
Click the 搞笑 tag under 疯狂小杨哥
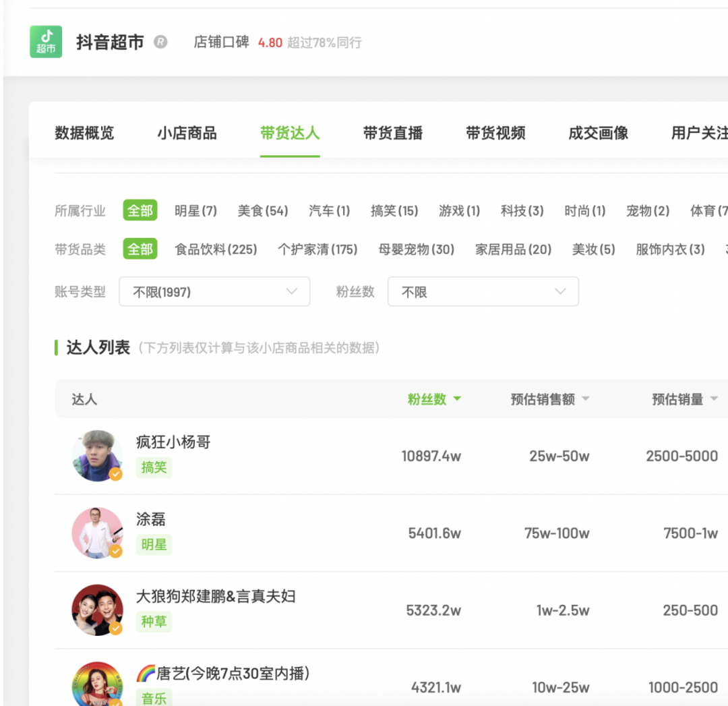click(154, 468)
